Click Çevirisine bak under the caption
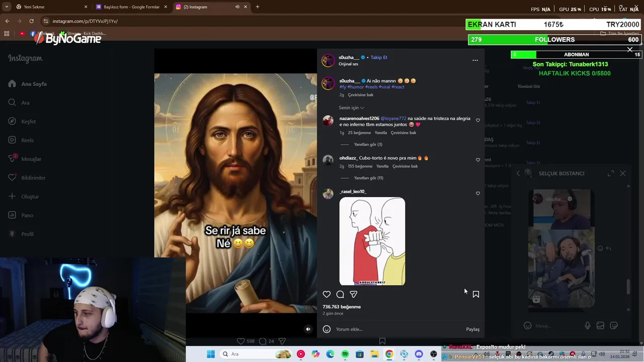 click(x=361, y=95)
